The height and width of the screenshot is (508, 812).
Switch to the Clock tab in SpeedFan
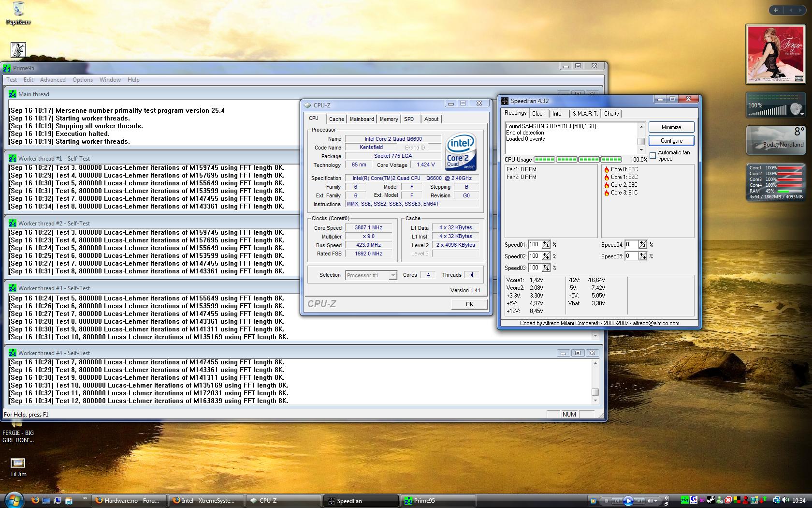(x=538, y=114)
